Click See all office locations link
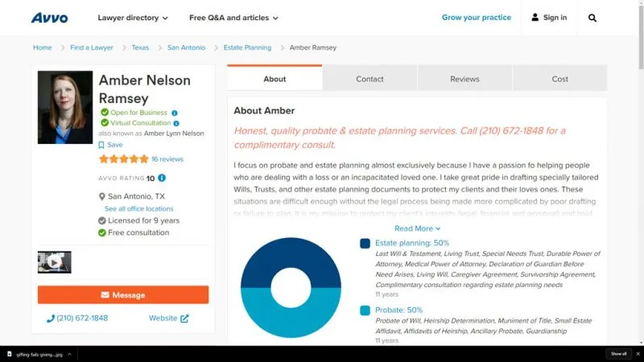 click(x=138, y=208)
